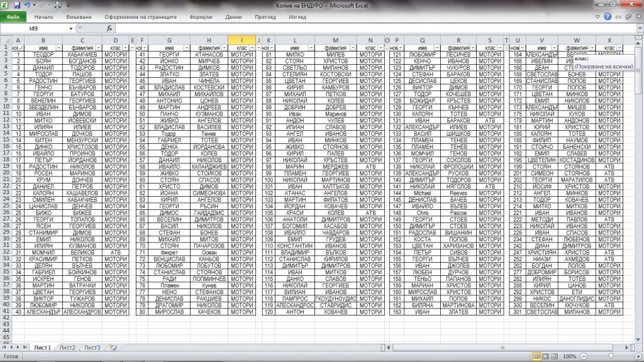Click cell containing ТЕОДОР
Image resolution: width=644 pixels, height=362 pixels.
pyautogui.click(x=43, y=54)
